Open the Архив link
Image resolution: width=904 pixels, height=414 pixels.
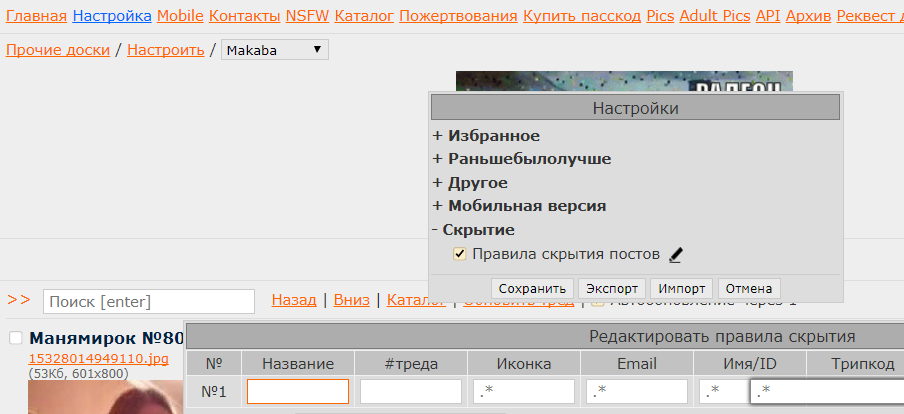pos(808,16)
